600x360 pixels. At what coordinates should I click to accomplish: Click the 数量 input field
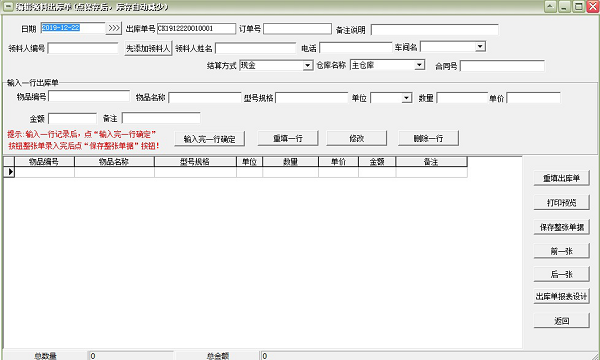pyautogui.click(x=462, y=98)
